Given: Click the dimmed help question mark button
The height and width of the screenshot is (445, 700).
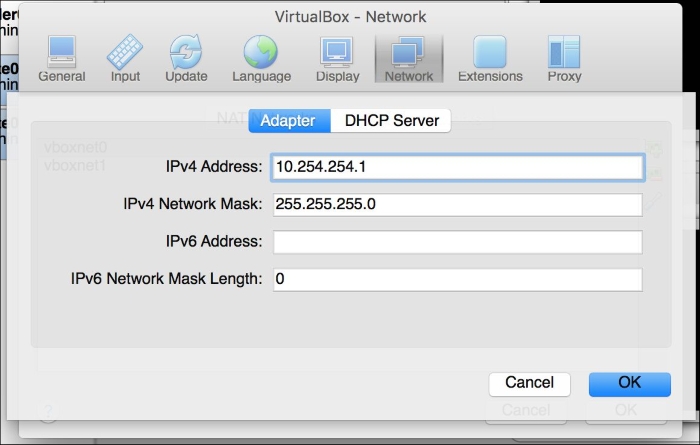Looking at the screenshot, I should click(48, 412).
